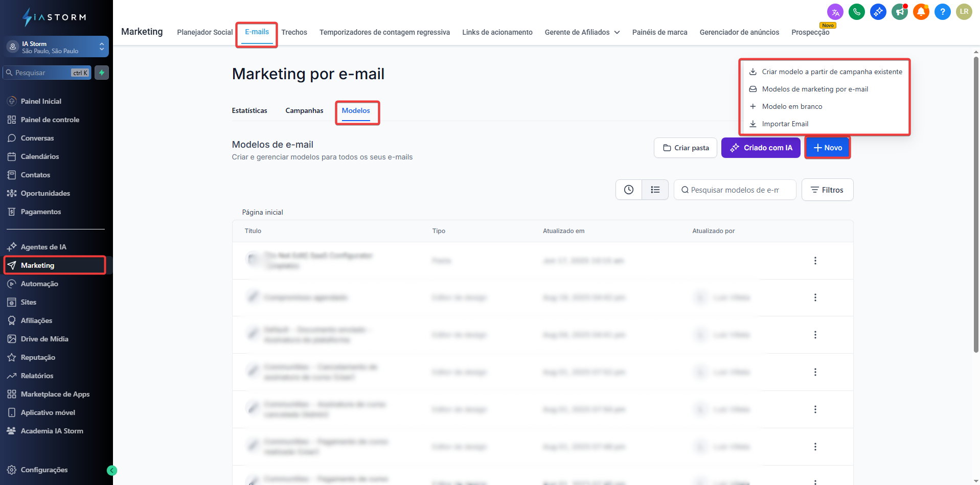Click the blue help question mark icon
Screen dimensions: 980x485
coord(942,12)
